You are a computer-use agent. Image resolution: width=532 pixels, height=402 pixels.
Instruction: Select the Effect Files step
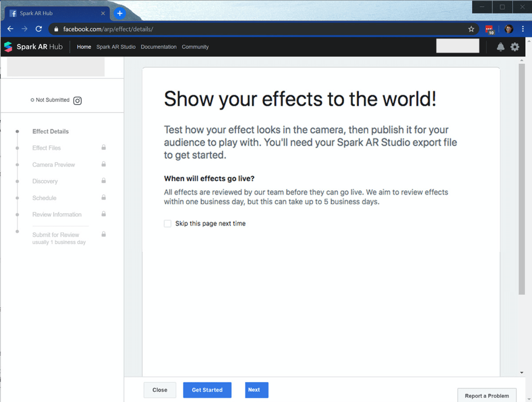(x=46, y=148)
